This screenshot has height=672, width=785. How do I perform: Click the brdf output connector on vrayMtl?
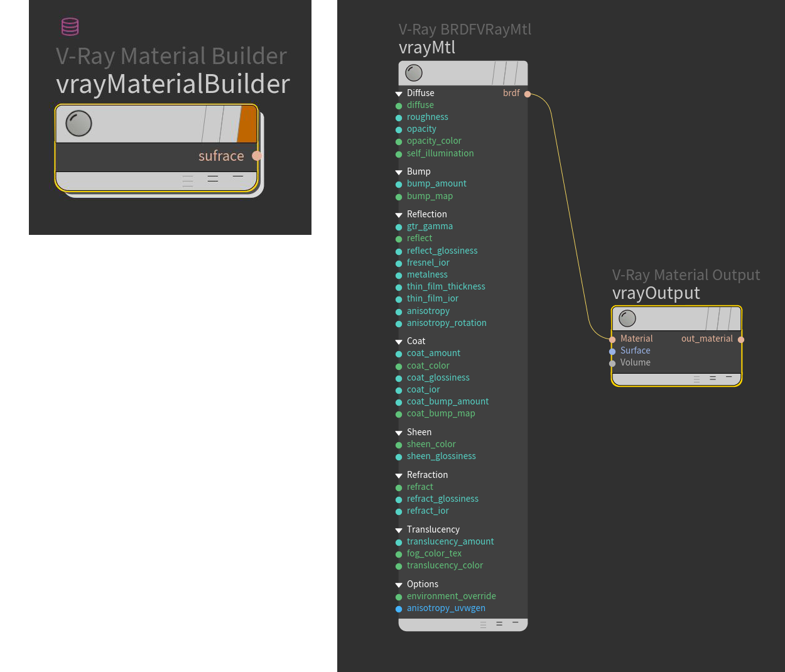tap(528, 94)
